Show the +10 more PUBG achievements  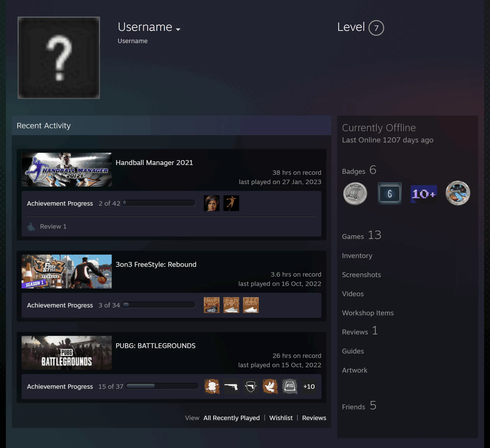coord(309,386)
